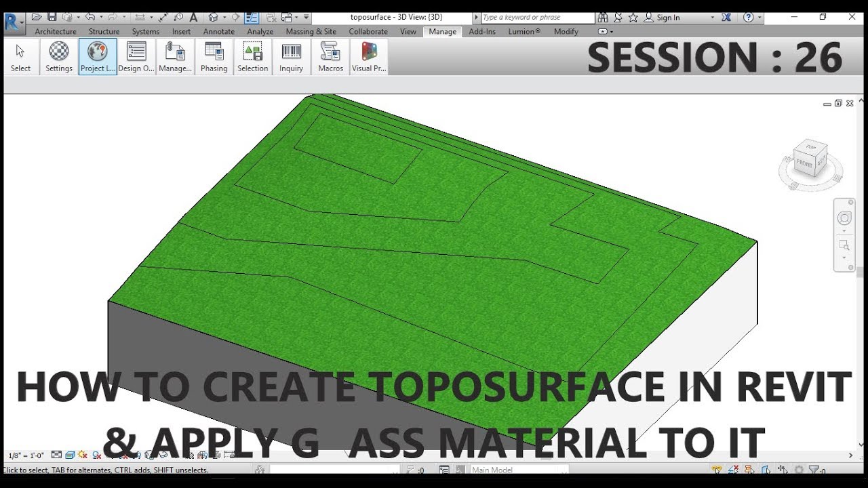Switch to the Structure tab
868x488 pixels.
[104, 31]
